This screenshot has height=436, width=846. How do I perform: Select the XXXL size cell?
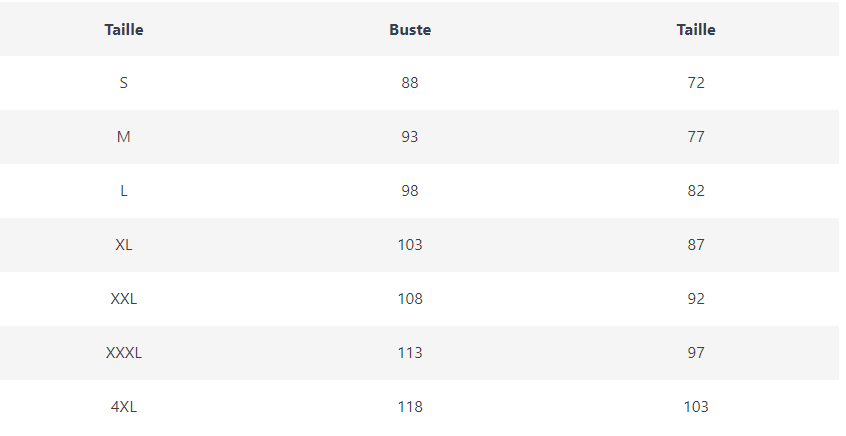124,353
